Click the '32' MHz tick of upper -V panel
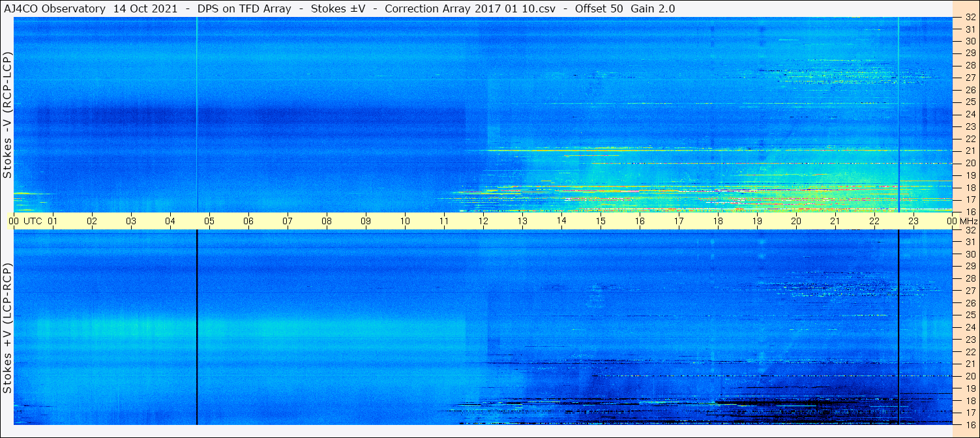Viewport: 980px width, 438px height. tap(970, 18)
